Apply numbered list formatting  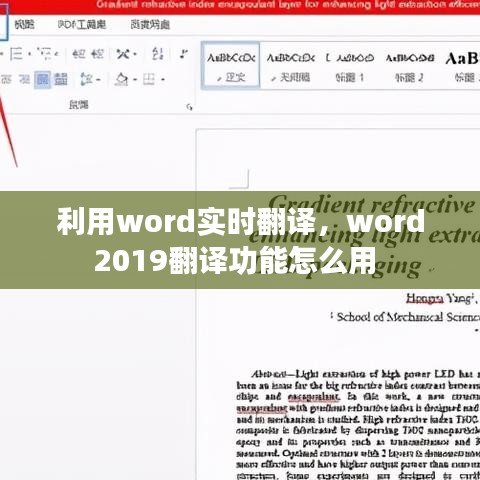(16, 54)
